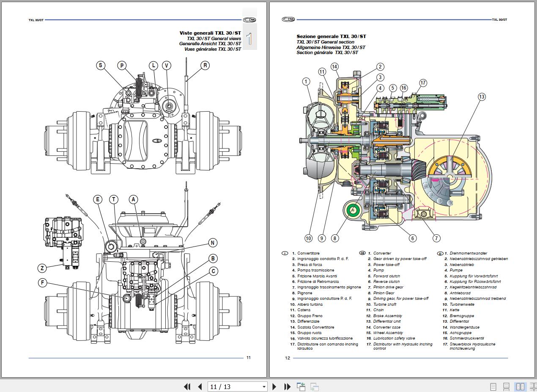Image resolution: width=537 pixels, height=392 pixels.
Task: Click the go forward in view history icon
Action: pos(314,387)
